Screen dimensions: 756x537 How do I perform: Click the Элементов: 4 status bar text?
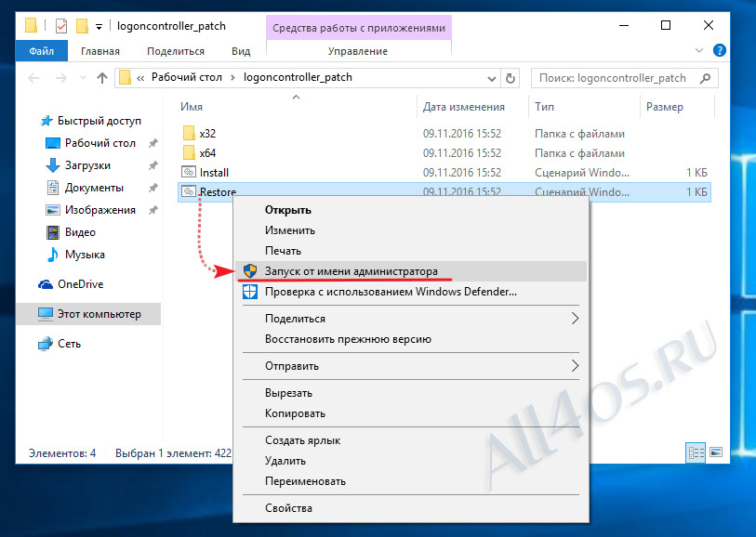tap(62, 453)
